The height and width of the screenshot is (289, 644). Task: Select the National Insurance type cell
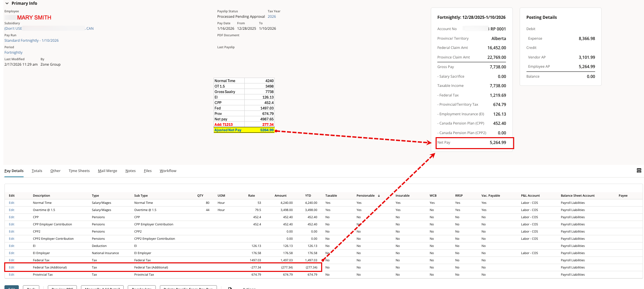pos(105,253)
